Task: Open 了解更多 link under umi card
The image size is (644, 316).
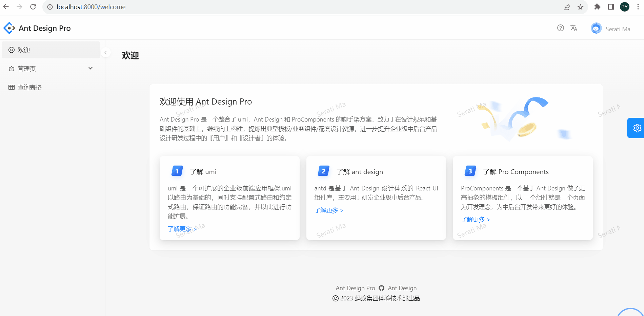Action: pos(182,229)
